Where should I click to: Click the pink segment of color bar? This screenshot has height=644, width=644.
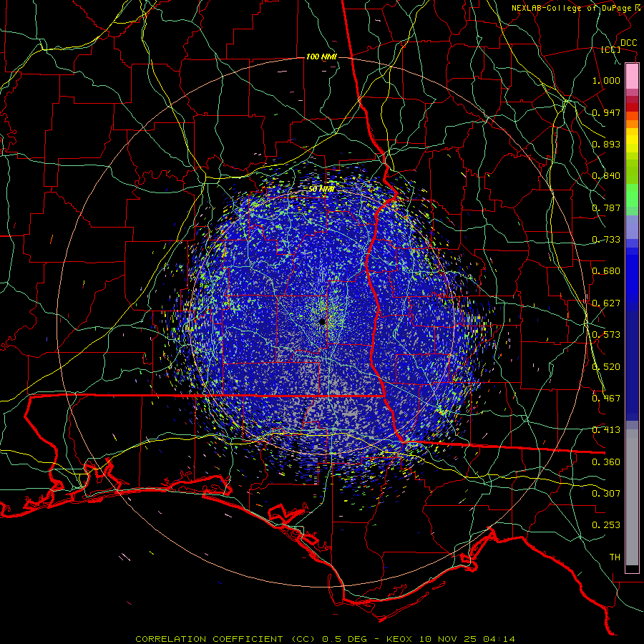pos(632,77)
